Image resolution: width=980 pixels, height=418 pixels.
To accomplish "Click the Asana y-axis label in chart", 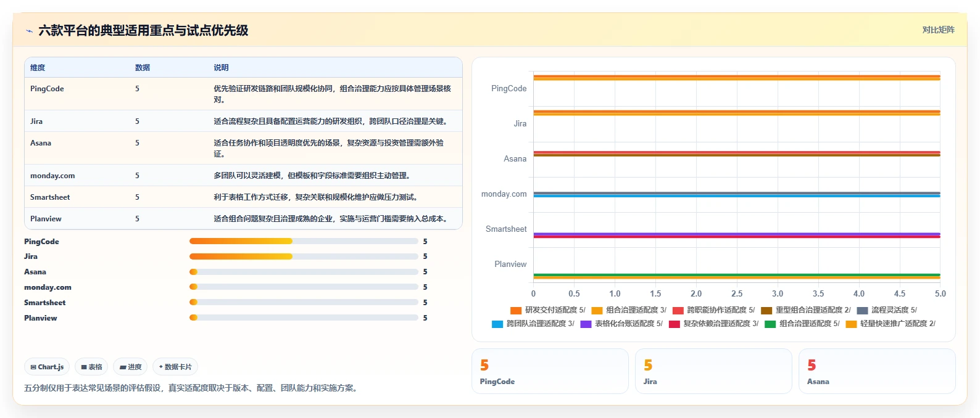I will coord(515,159).
